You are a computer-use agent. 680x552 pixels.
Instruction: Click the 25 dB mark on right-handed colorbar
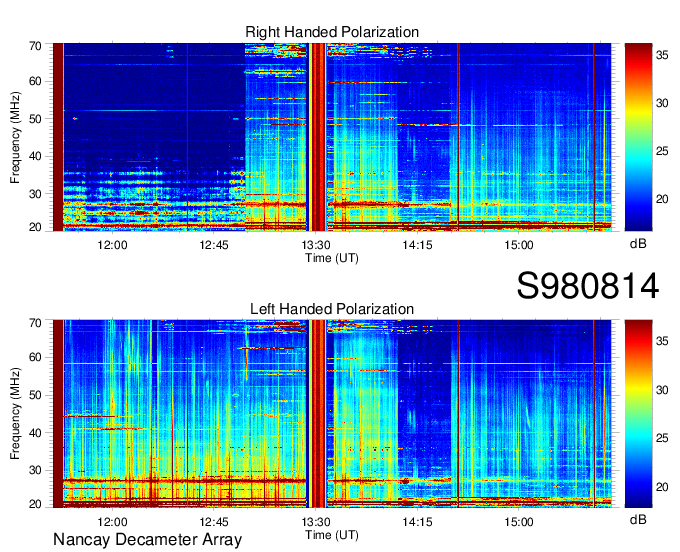[662, 151]
